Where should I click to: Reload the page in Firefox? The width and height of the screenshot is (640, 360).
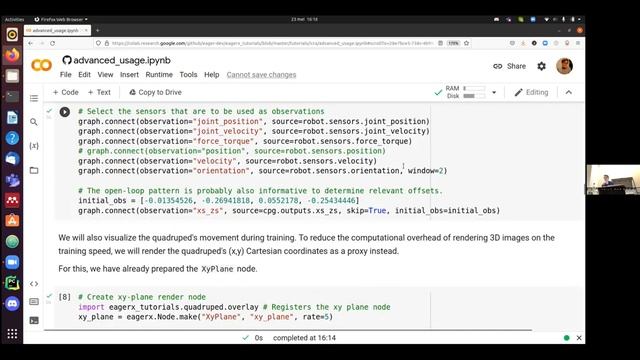click(x=52, y=43)
